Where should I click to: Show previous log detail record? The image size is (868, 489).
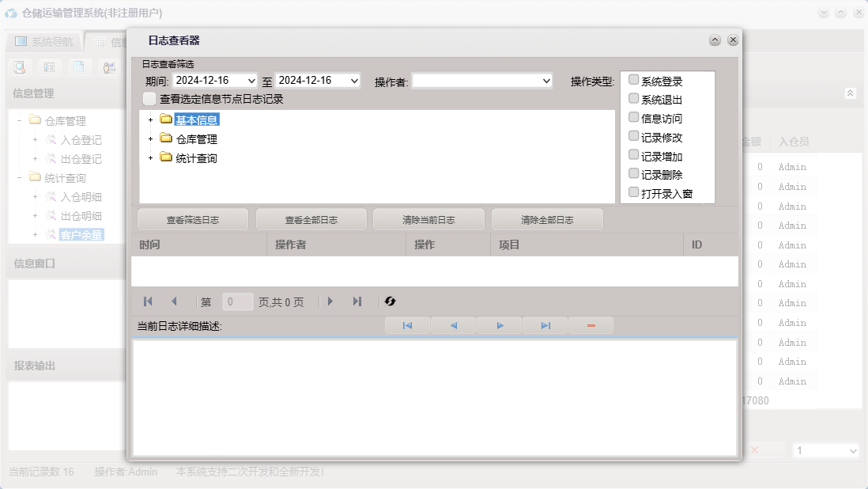pyautogui.click(x=454, y=326)
